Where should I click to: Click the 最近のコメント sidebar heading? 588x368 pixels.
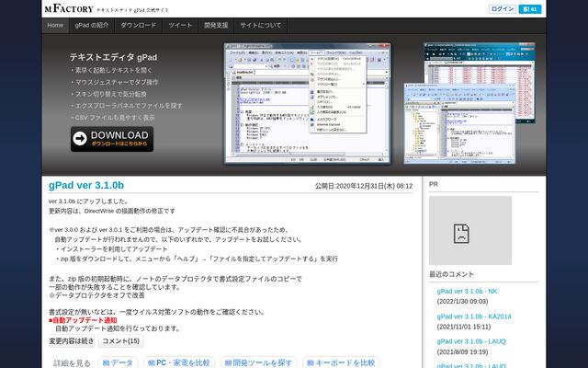click(451, 274)
